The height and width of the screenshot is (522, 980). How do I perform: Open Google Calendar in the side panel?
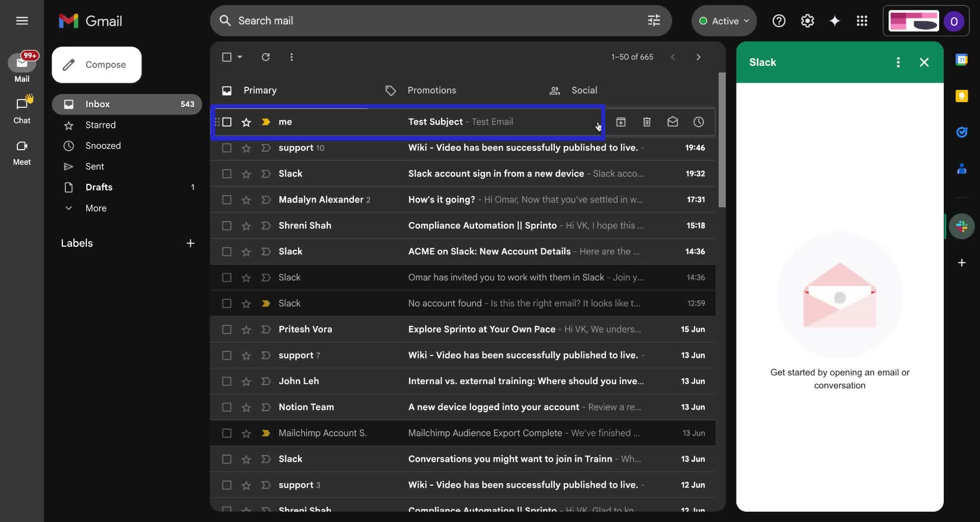pos(963,59)
